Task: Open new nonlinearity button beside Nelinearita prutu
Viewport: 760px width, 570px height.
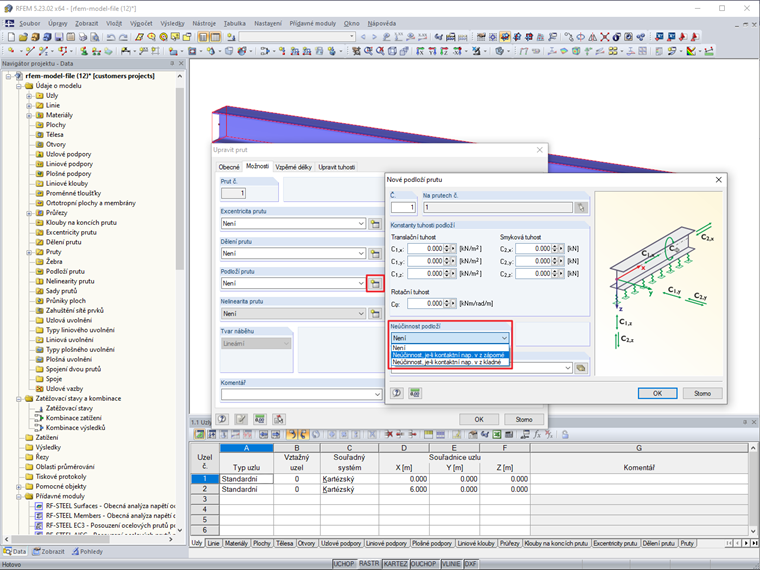Action: 375,314
